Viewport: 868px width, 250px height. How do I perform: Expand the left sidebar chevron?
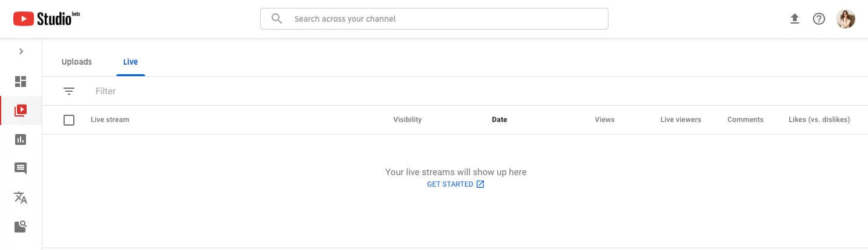click(x=21, y=51)
